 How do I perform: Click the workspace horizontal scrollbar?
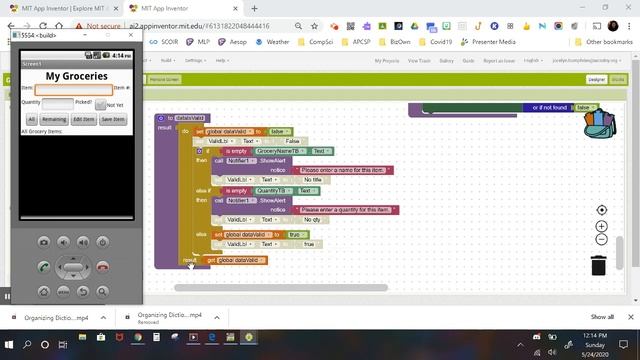point(281,288)
